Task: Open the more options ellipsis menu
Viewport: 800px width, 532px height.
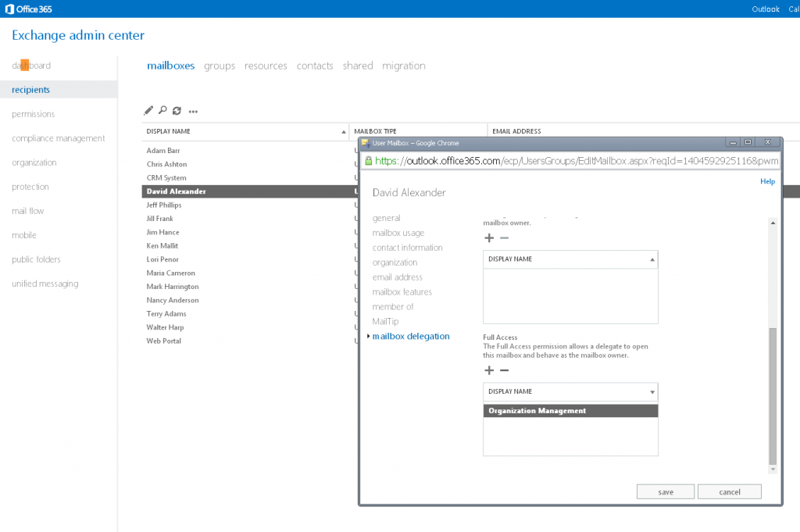Action: [193, 112]
